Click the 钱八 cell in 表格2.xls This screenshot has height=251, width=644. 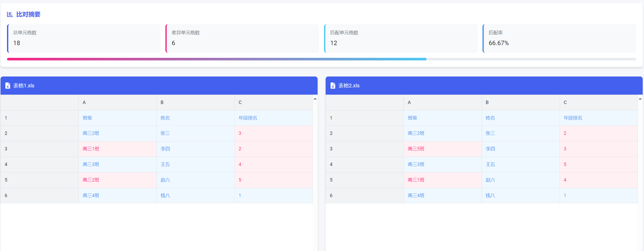tap(490, 195)
